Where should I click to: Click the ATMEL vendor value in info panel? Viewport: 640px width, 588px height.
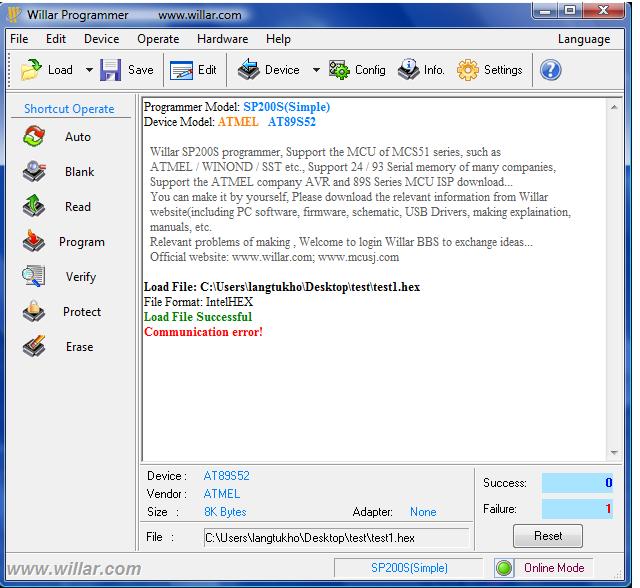point(222,494)
